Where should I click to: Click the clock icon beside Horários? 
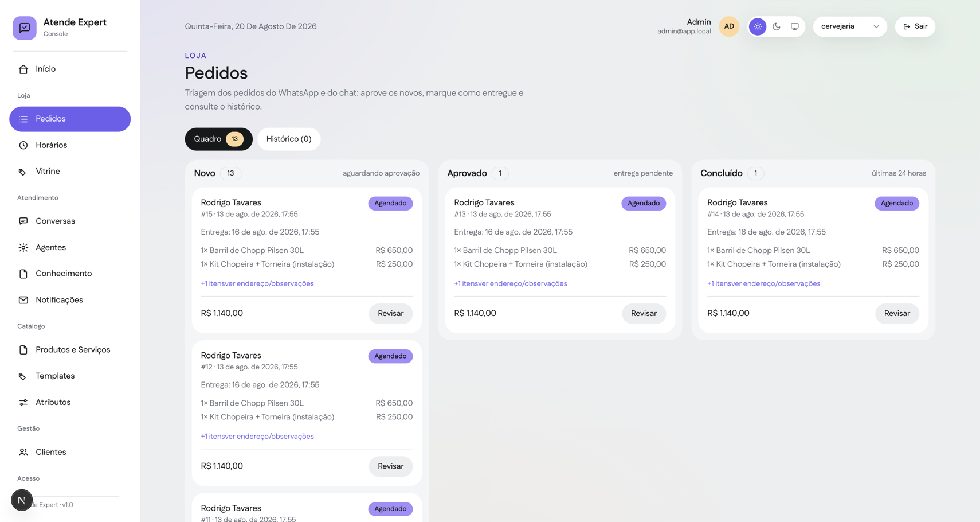pos(23,146)
